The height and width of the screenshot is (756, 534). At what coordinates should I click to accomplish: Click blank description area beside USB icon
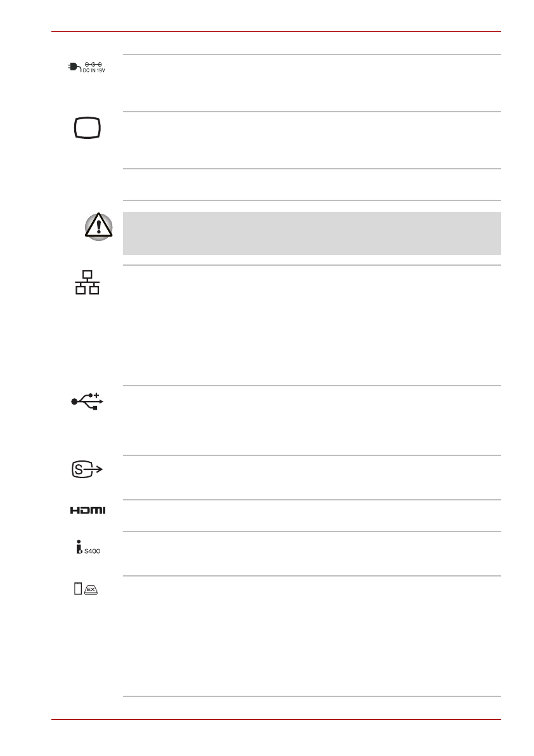(x=311, y=420)
